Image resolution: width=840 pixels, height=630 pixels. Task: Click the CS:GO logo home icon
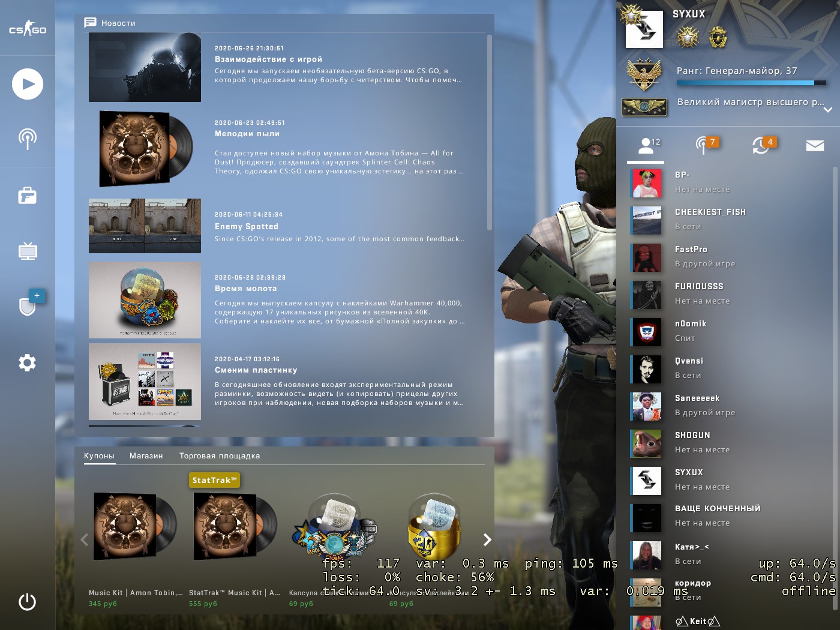(28, 29)
